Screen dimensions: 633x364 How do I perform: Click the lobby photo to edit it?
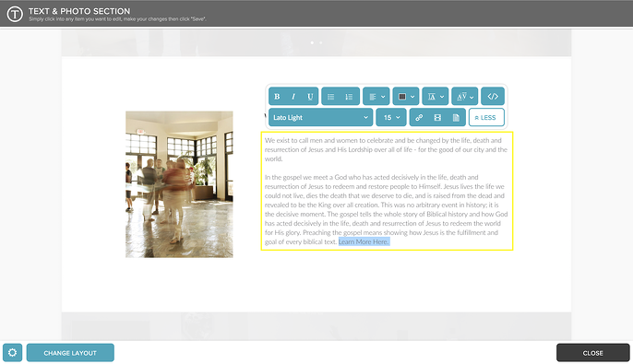[x=179, y=184]
